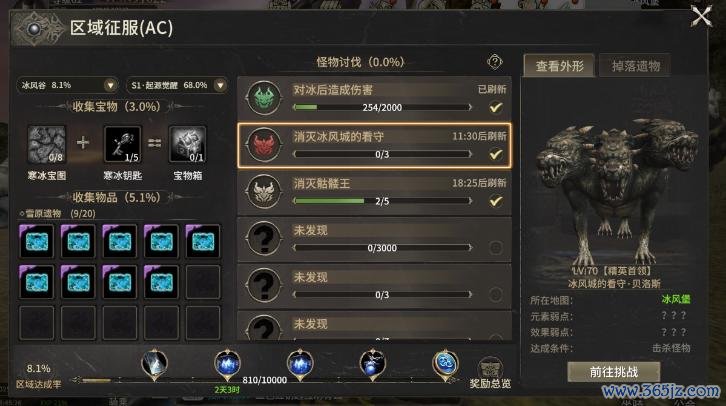Switch to the 查看外形 tab
Screen dimensions: 726x406
click(559, 66)
